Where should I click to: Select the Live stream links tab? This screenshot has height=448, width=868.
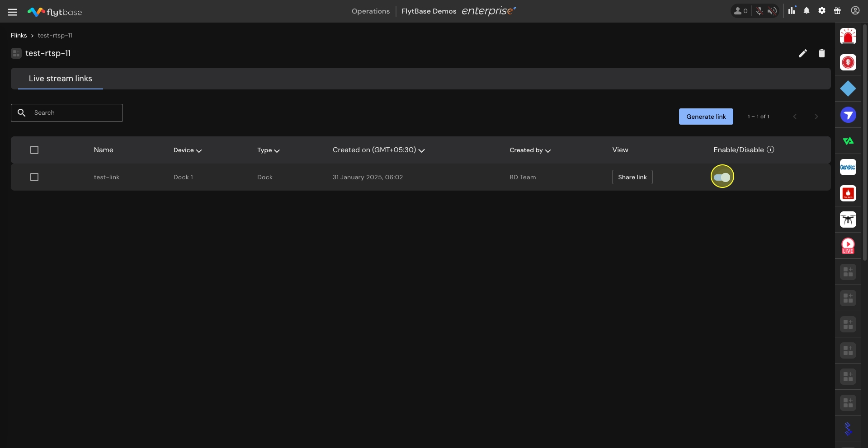tap(61, 79)
